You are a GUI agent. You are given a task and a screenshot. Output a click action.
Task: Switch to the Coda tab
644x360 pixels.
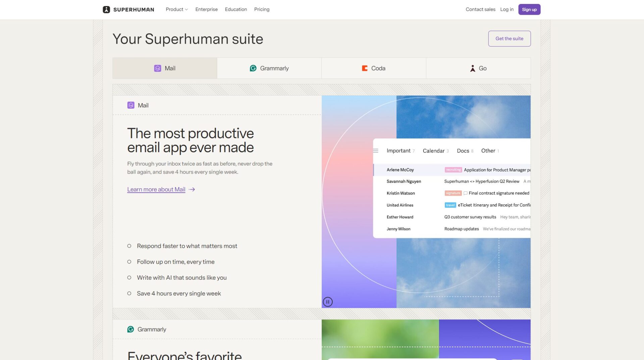click(374, 68)
